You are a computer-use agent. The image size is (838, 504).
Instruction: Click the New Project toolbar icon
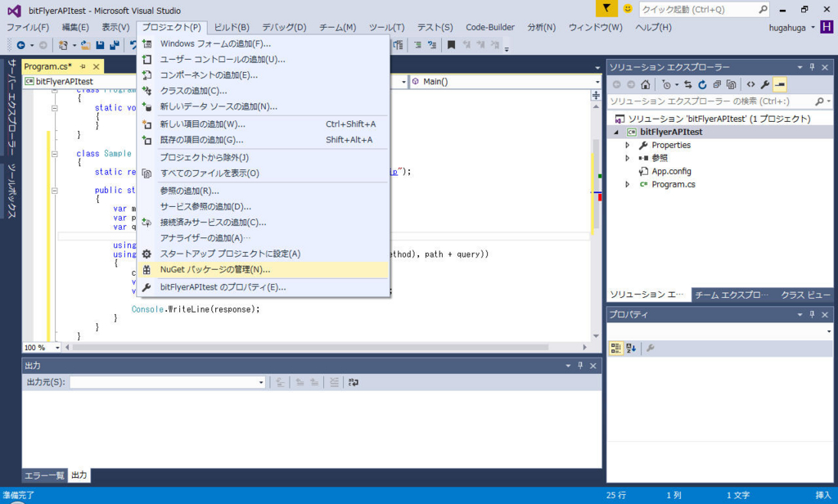(63, 46)
